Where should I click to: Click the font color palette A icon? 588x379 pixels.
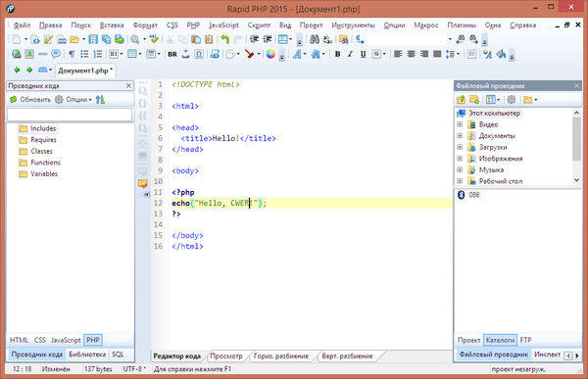(x=487, y=54)
